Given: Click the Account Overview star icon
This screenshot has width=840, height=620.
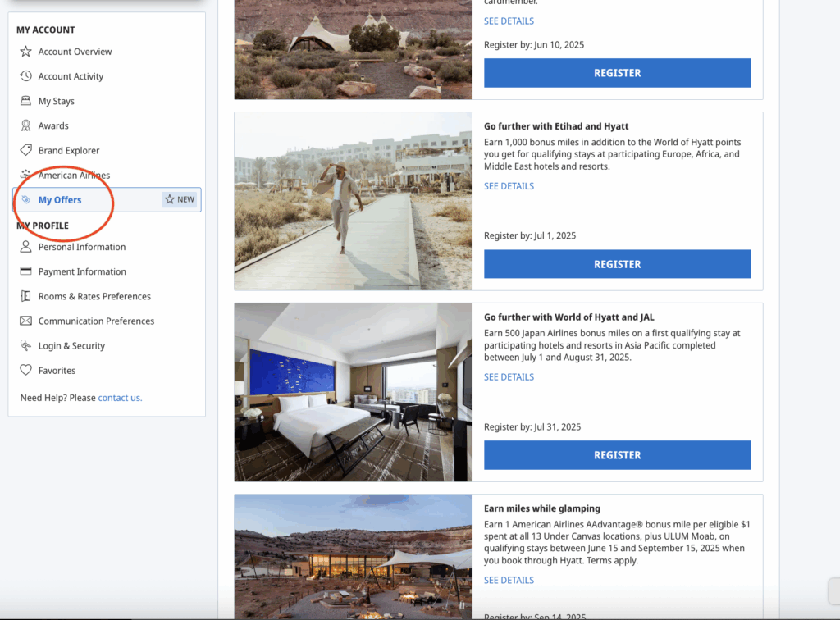Looking at the screenshot, I should pyautogui.click(x=25, y=52).
